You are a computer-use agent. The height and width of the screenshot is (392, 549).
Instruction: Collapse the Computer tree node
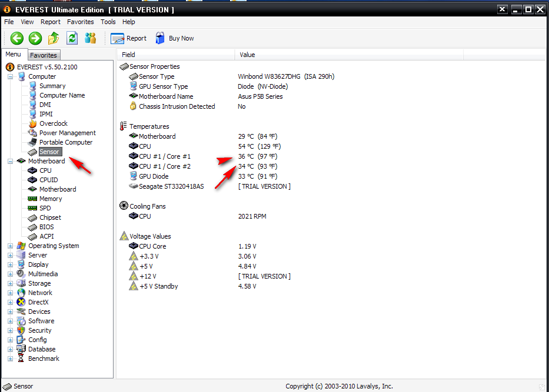10,76
